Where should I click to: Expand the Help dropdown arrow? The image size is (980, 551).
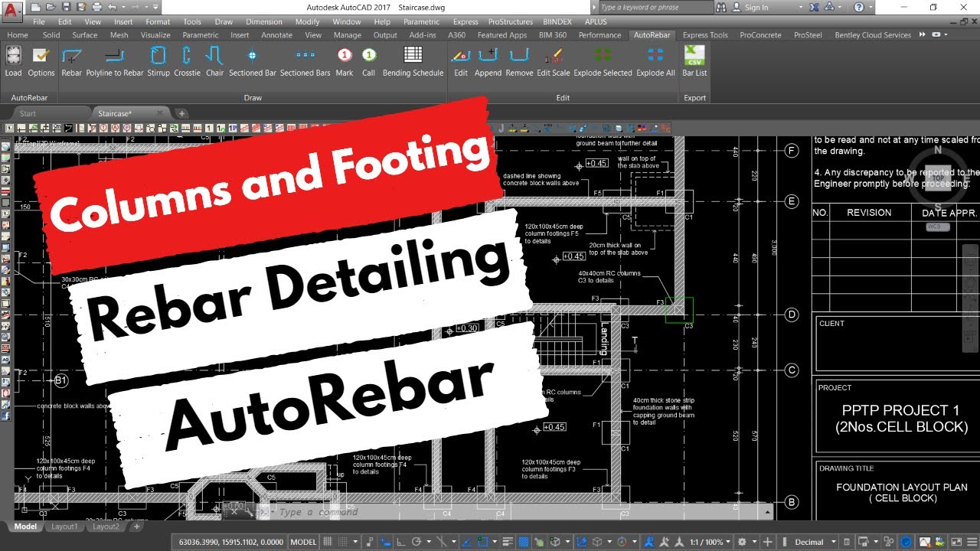871,8
